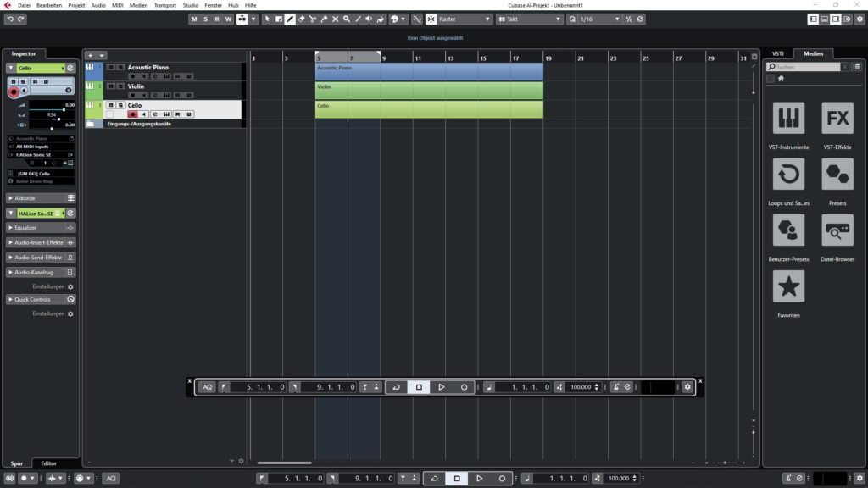Click AQ auto-quantize in floating transport
868x488 pixels.
coord(207,387)
